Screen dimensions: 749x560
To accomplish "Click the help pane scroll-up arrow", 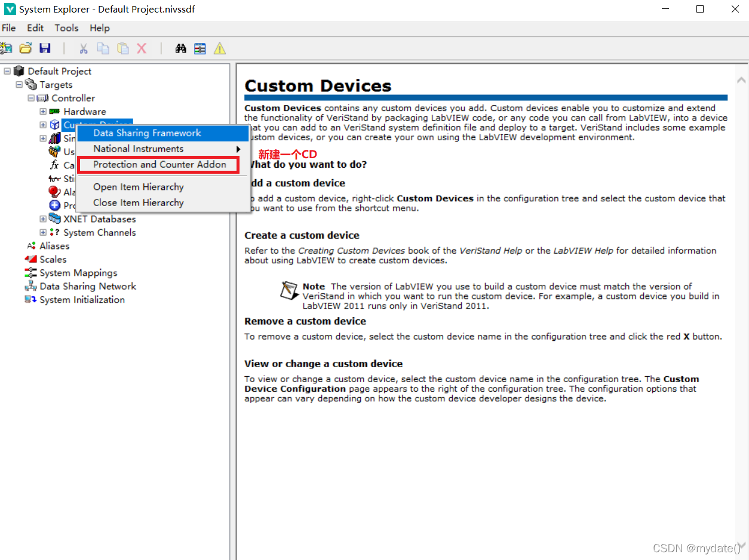I will click(x=741, y=79).
